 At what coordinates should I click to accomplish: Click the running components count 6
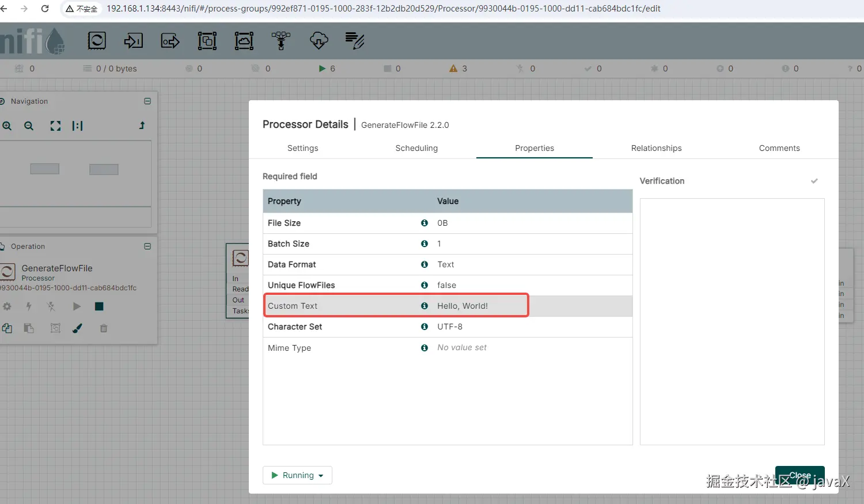coord(327,69)
